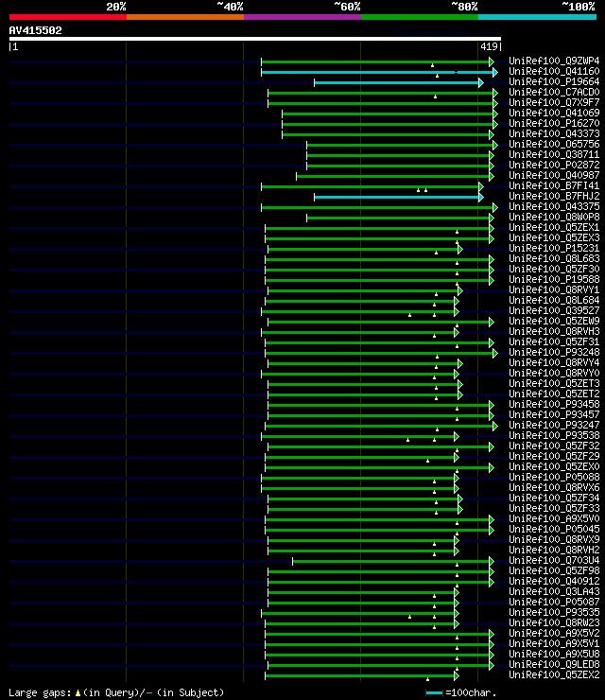Select the UniRef100_P93247 label
The height and width of the screenshot is (700, 605).
pyautogui.click(x=554, y=425)
